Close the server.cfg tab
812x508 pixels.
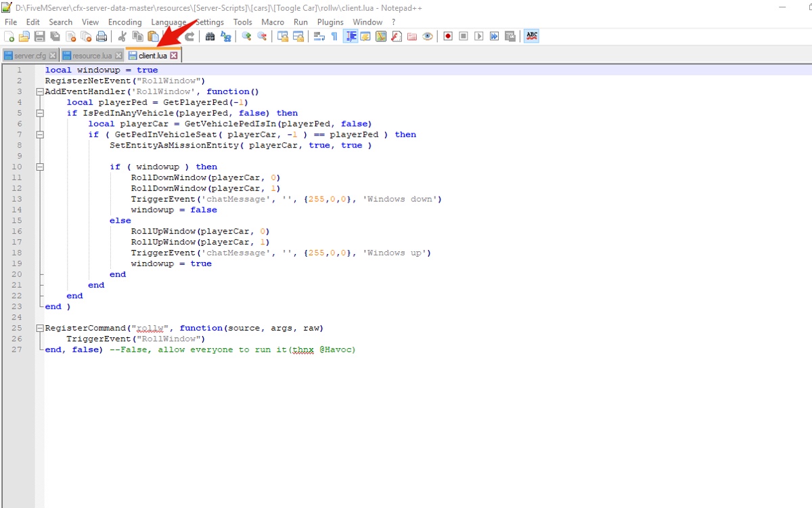point(53,56)
